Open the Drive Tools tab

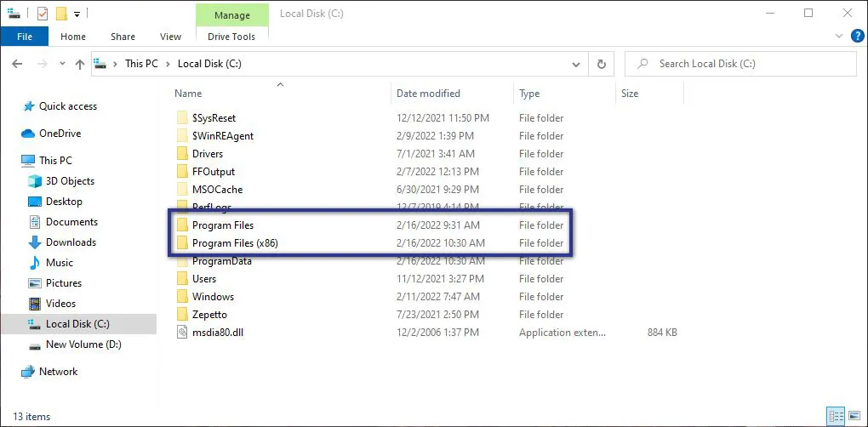pyautogui.click(x=231, y=37)
